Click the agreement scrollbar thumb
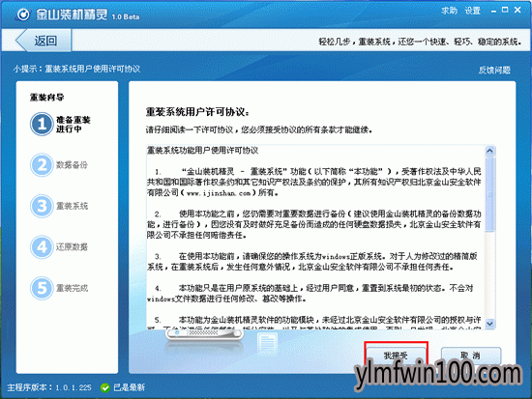The height and width of the screenshot is (399, 532). [489, 194]
